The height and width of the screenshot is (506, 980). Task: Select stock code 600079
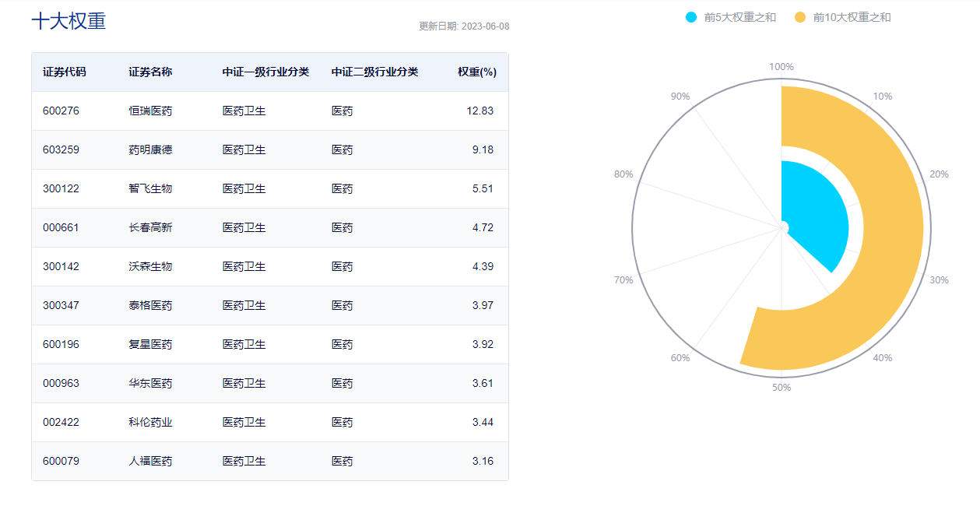click(x=61, y=462)
